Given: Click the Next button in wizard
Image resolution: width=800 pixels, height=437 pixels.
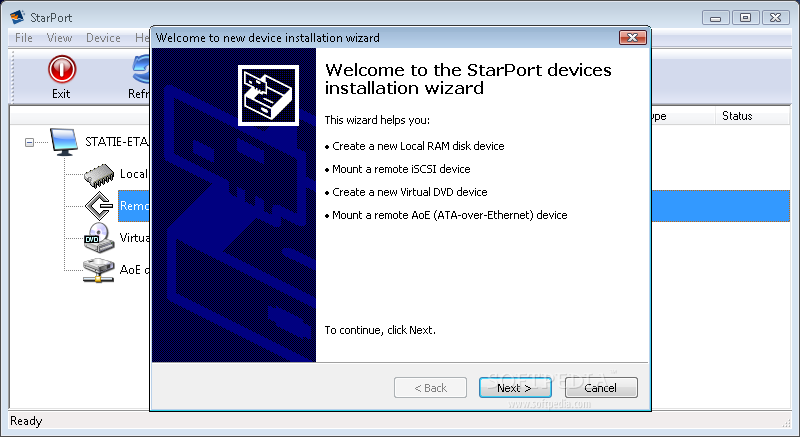Looking at the screenshot, I should [x=515, y=388].
